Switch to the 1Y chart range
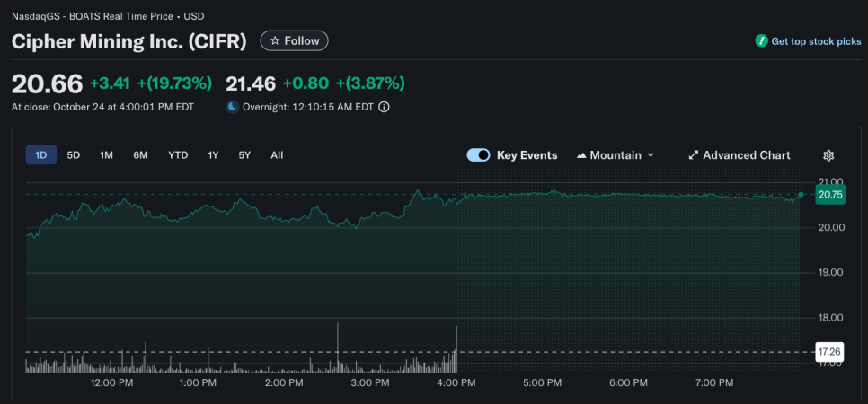This screenshot has height=404, width=868. (213, 155)
